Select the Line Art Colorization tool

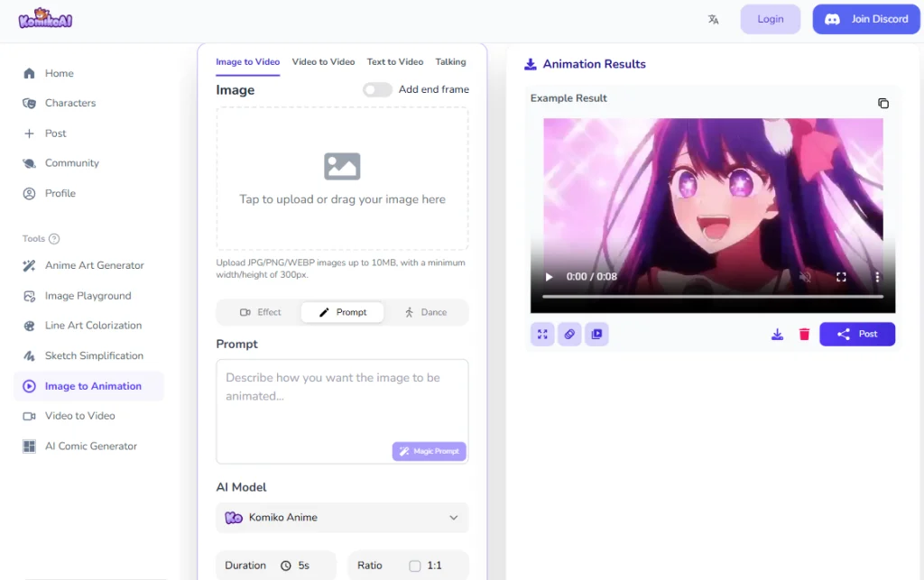(x=94, y=325)
